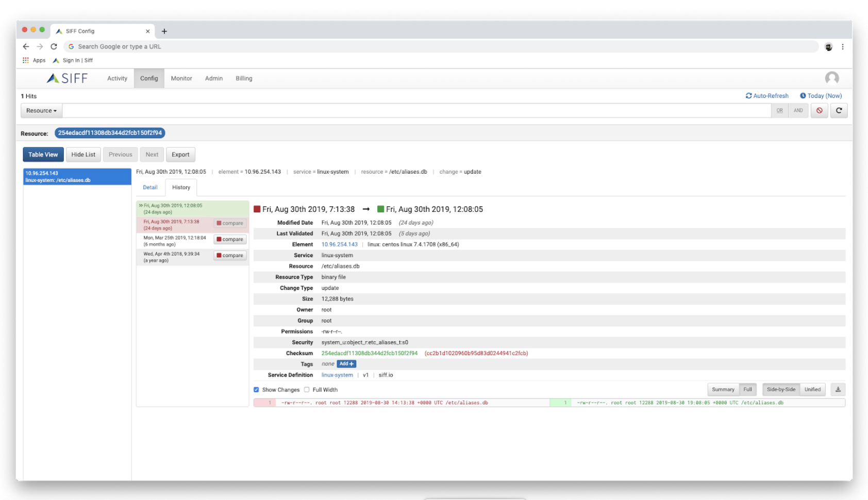Toggle Auto-Refresh
This screenshot has height=500, width=868.
coord(767,96)
